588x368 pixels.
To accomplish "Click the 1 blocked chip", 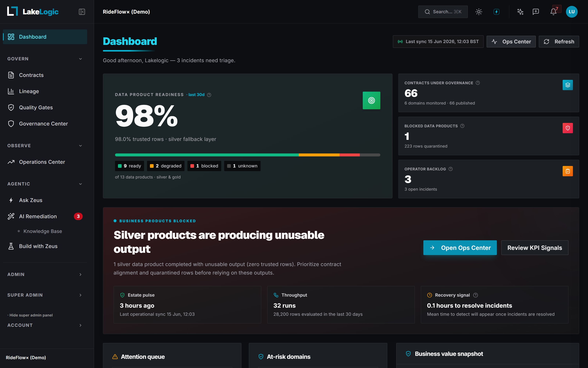I will click(204, 166).
